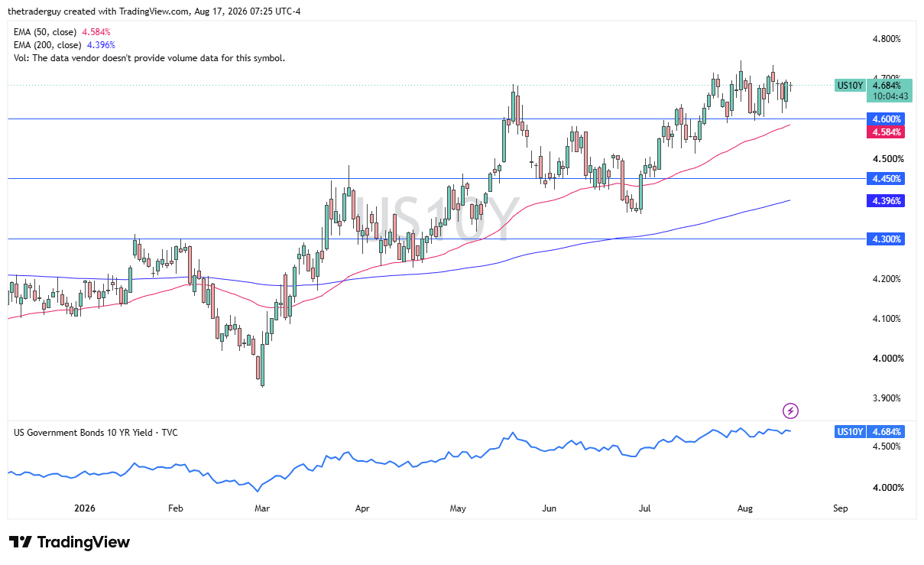Click the Mar label on time axis
924x565 pixels.
click(x=262, y=508)
